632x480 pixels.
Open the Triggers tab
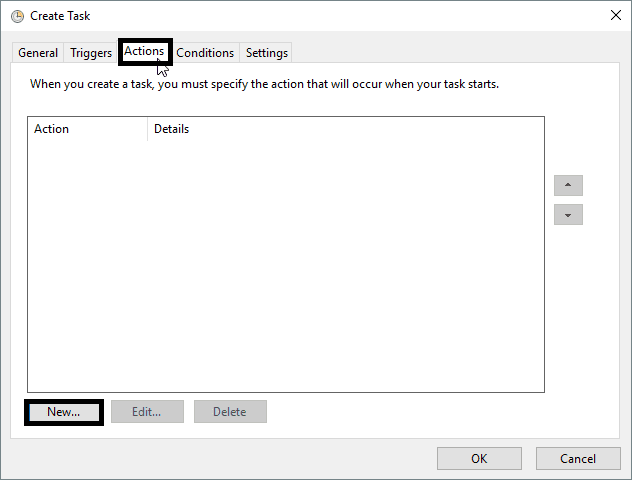91,53
